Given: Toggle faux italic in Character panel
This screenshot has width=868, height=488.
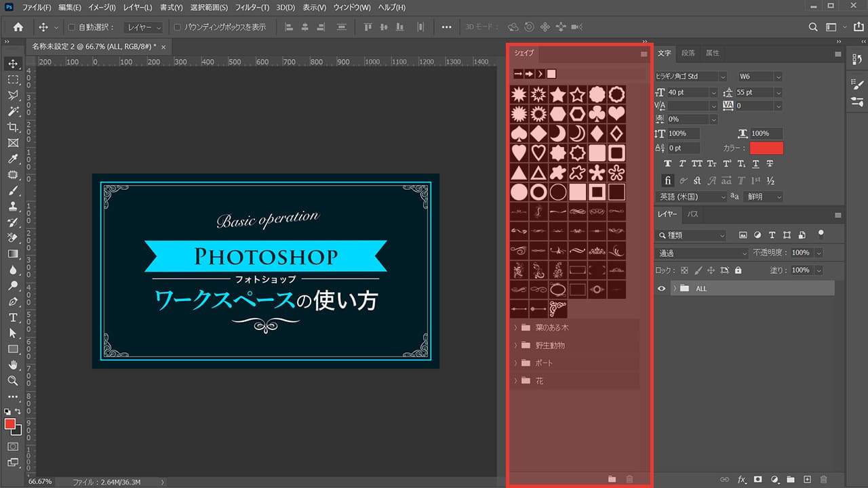Looking at the screenshot, I should tap(683, 164).
